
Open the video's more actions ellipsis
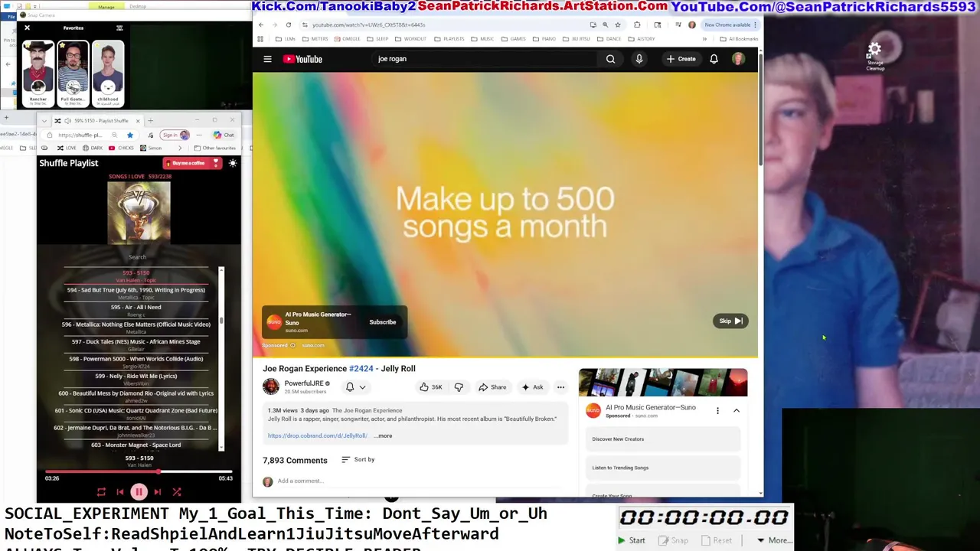560,387
